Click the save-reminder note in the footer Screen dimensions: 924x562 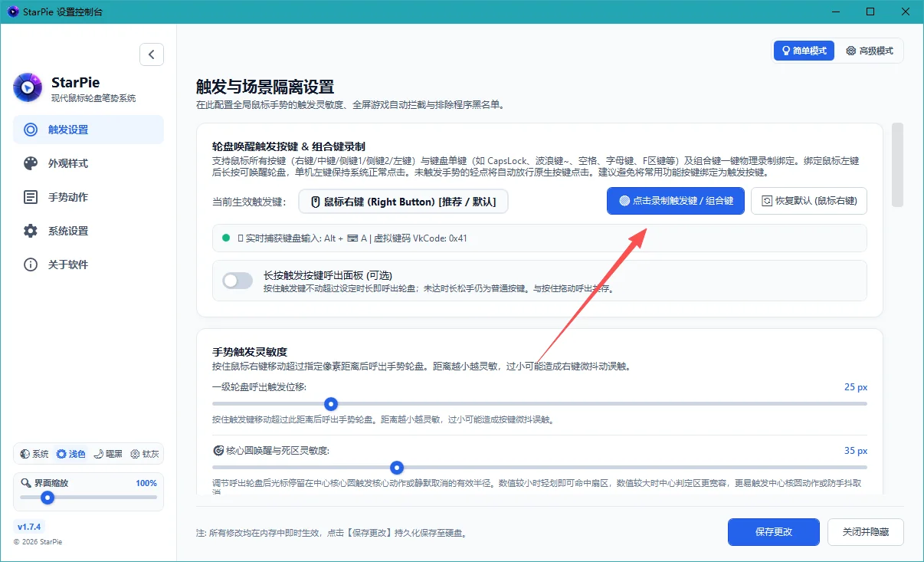tap(331, 532)
